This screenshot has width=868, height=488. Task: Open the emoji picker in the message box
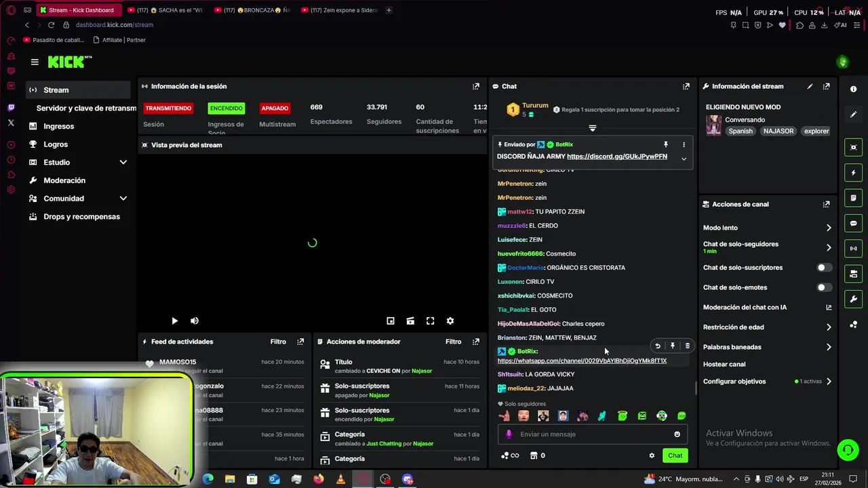[677, 434]
